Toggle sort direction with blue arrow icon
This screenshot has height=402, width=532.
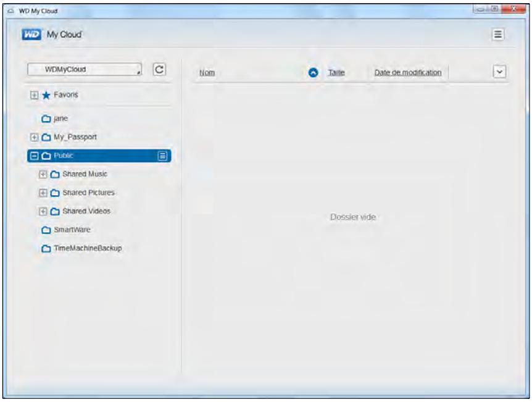313,72
